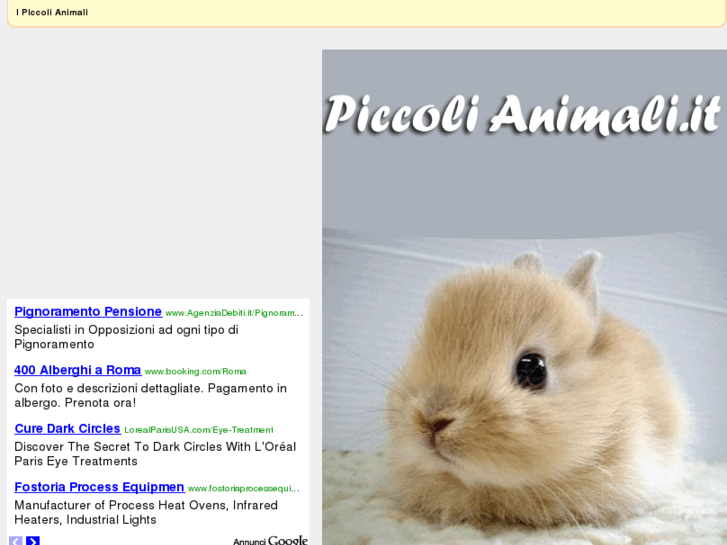
Task: Click 'Discover The Secret To Dark Circles' text
Action: click(x=155, y=454)
